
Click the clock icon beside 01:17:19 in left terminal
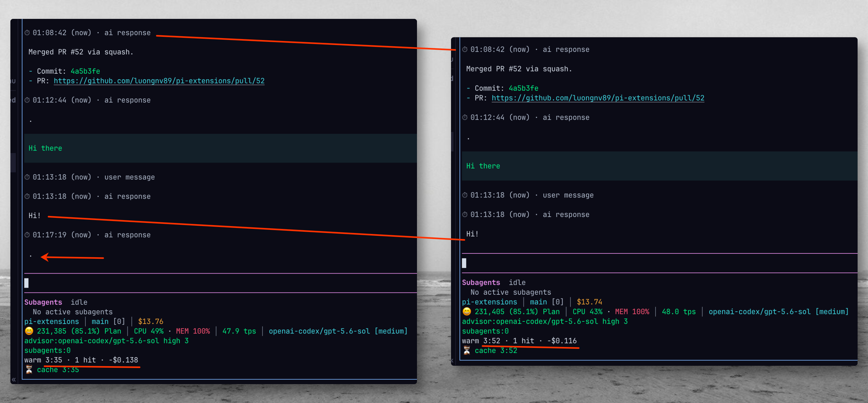27,235
